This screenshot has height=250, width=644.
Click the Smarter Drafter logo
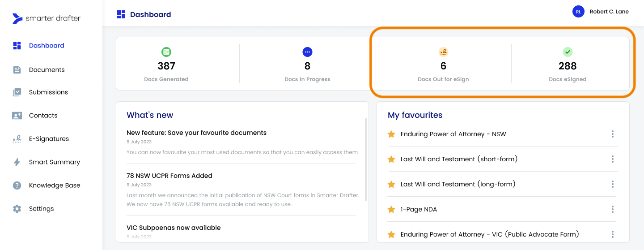point(47,19)
